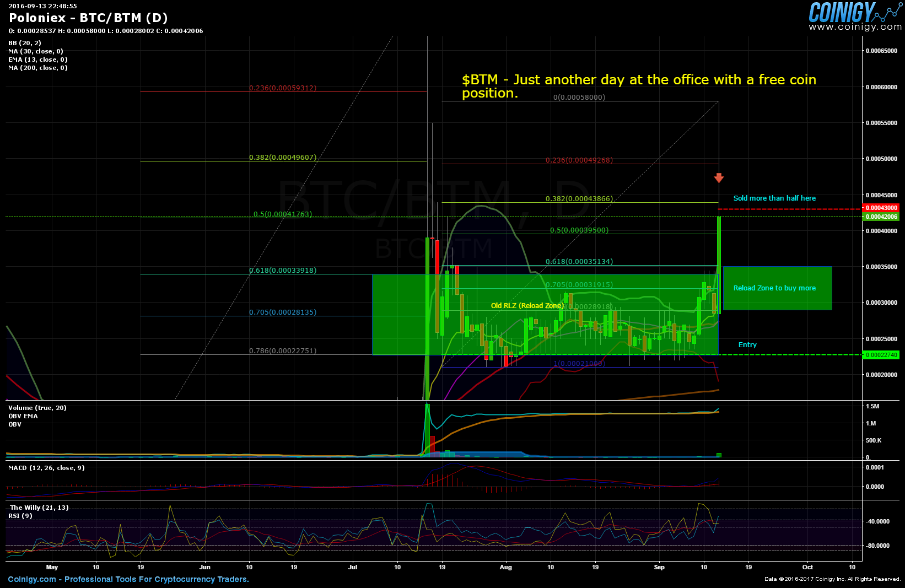Open the www.coinigy.com link
905x588 pixels.
855,27
